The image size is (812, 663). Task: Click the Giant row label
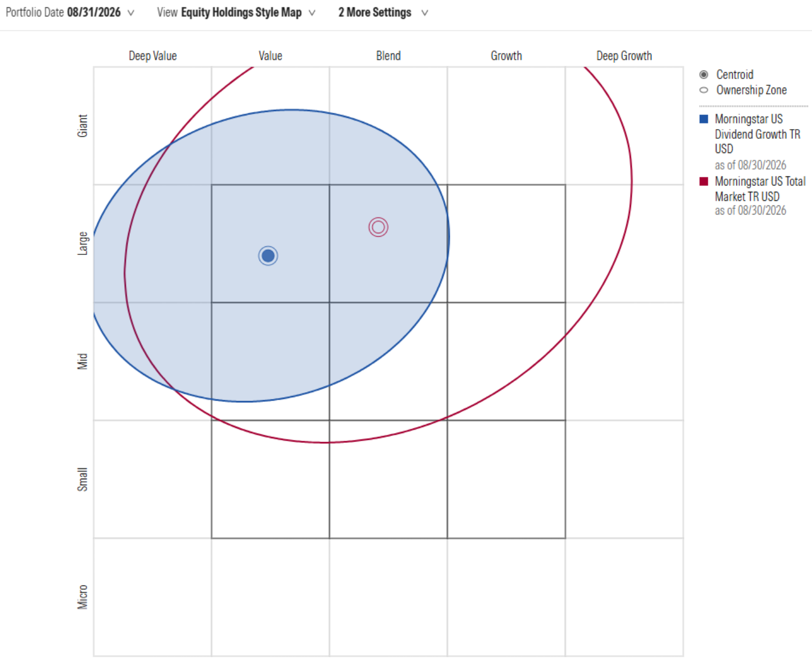click(83, 126)
